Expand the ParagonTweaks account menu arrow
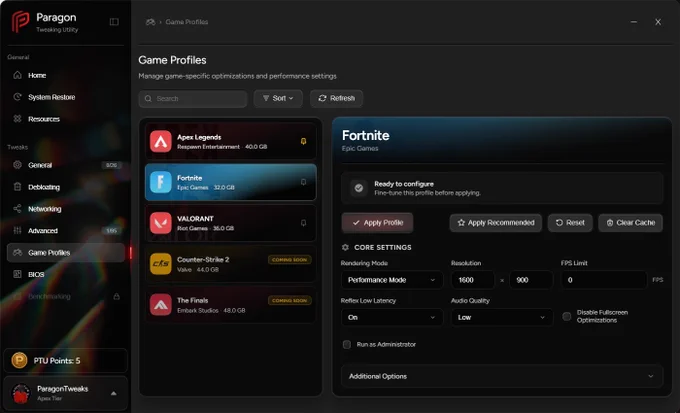This screenshot has width=680, height=413. (114, 393)
